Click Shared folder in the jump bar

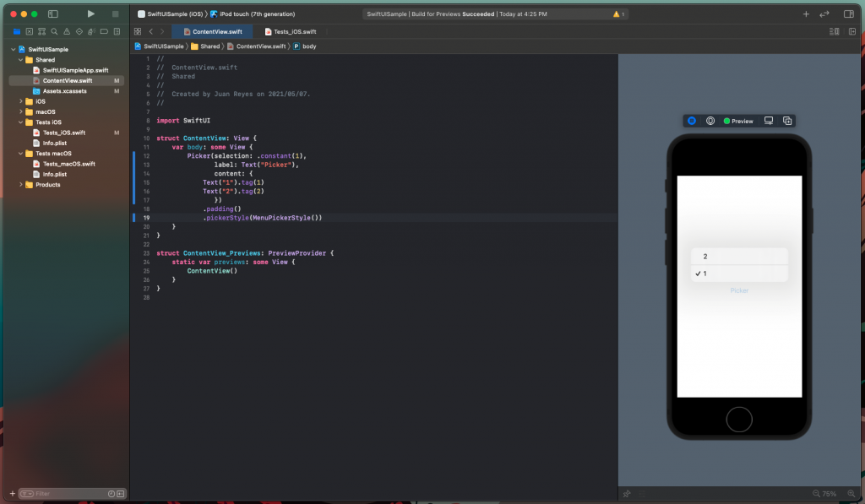[205, 46]
